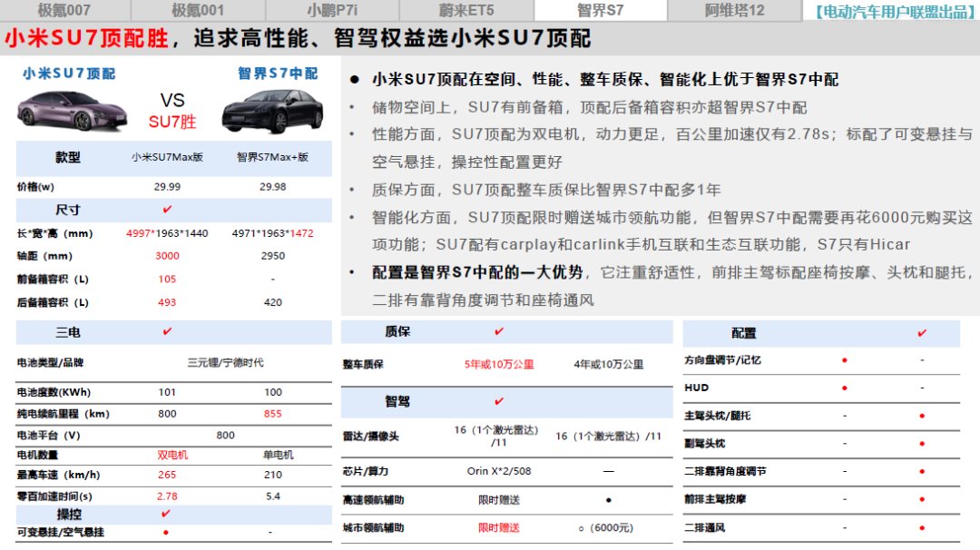
Task: Select the active 智界S7 tab
Action: pyautogui.click(x=600, y=10)
